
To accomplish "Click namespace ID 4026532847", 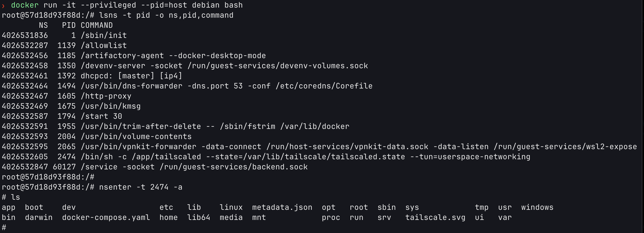I will (25, 167).
